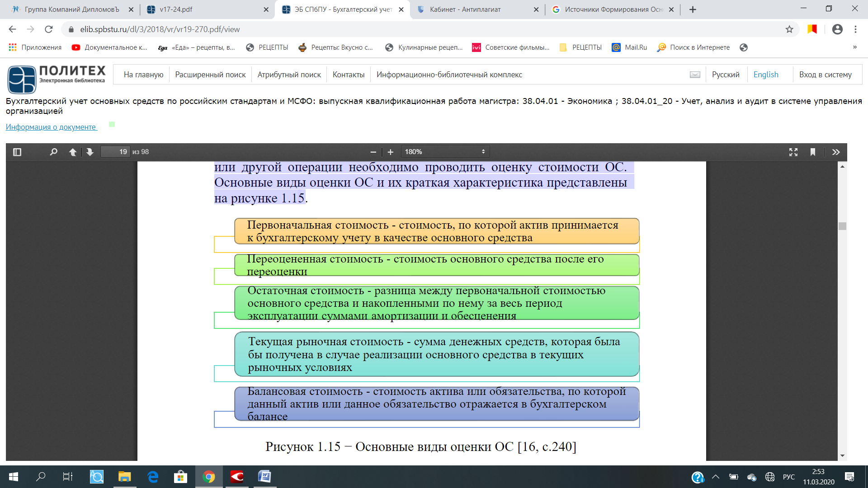Click the page number input field
The image size is (868, 488).
115,152
